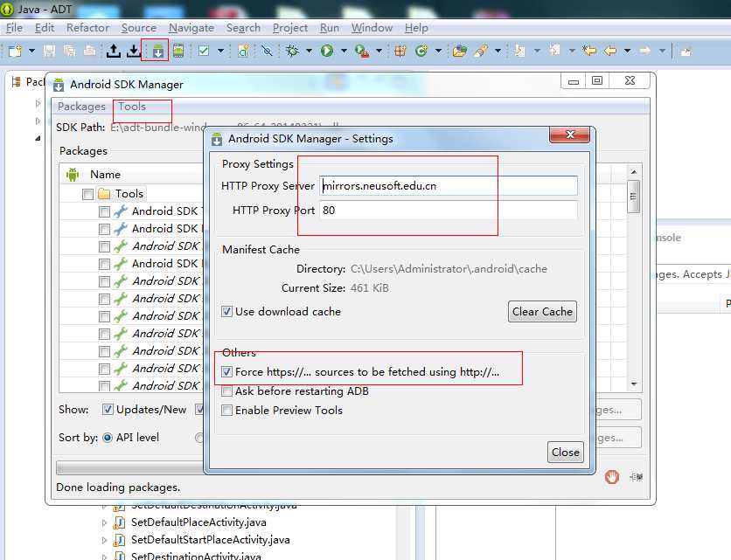Screen dimensions: 731x560
Task: Open the New wizard dropdown arrow
Action: pos(31,51)
